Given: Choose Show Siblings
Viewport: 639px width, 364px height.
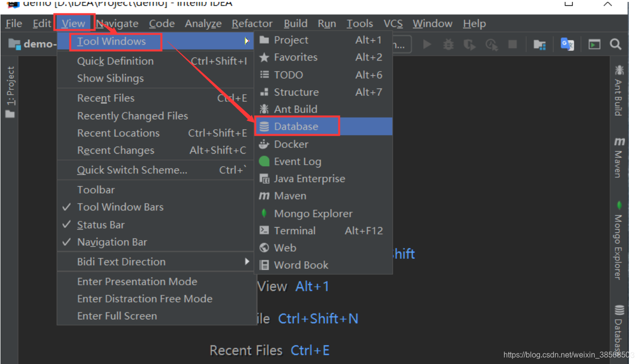Looking at the screenshot, I should coord(156,79).
